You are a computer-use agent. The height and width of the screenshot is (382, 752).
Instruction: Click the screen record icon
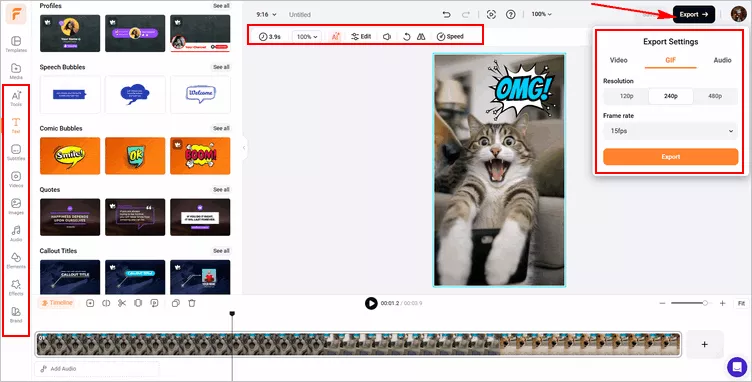pos(491,14)
